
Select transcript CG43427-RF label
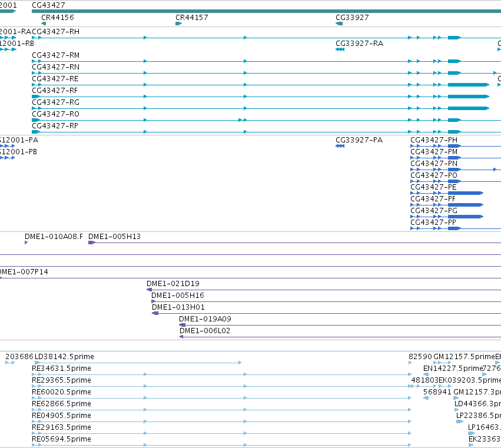(55, 91)
